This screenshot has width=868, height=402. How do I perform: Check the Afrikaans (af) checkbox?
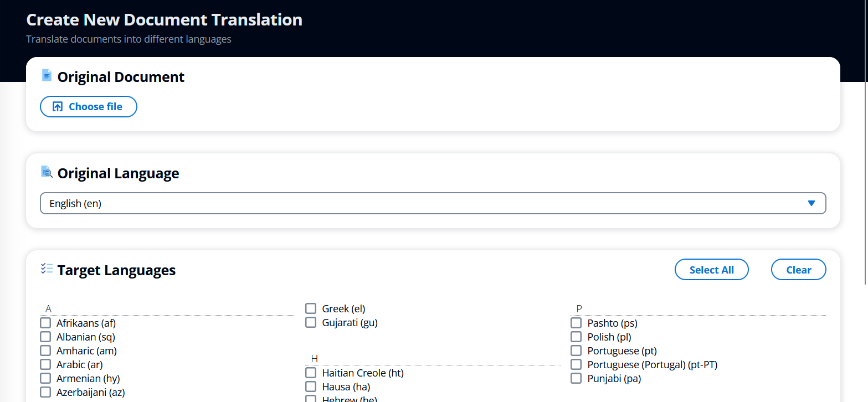tap(45, 323)
